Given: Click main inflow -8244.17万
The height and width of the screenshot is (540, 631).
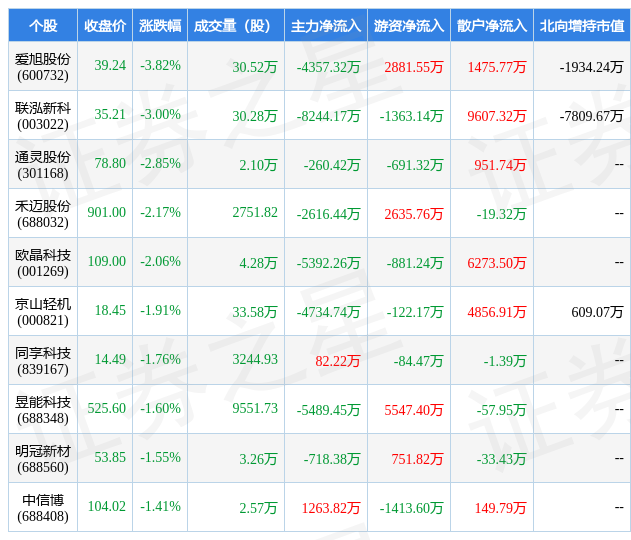Looking at the screenshot, I should coord(328,116).
